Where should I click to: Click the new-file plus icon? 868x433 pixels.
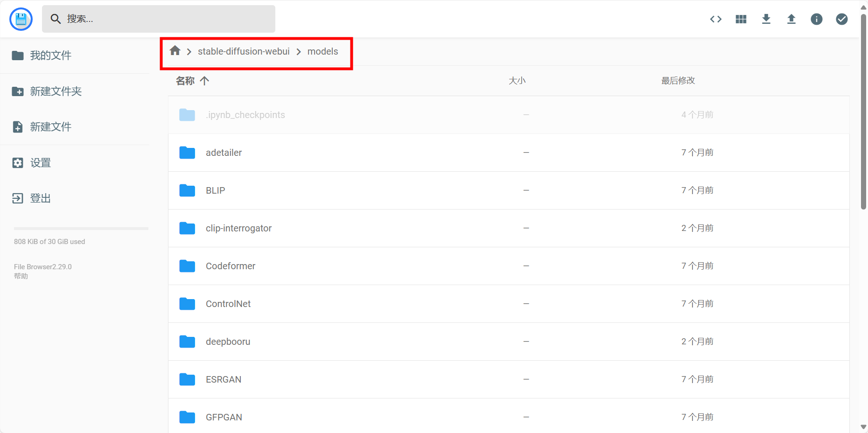(18, 127)
